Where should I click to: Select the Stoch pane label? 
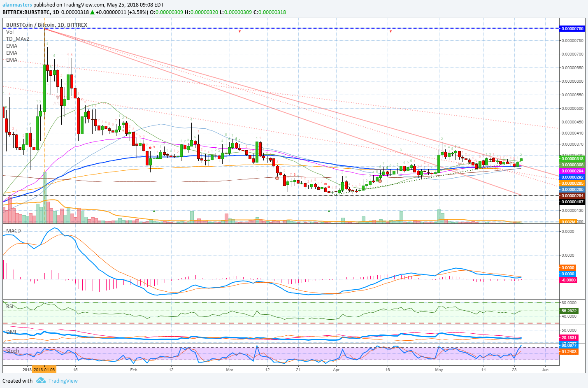tap(12, 351)
